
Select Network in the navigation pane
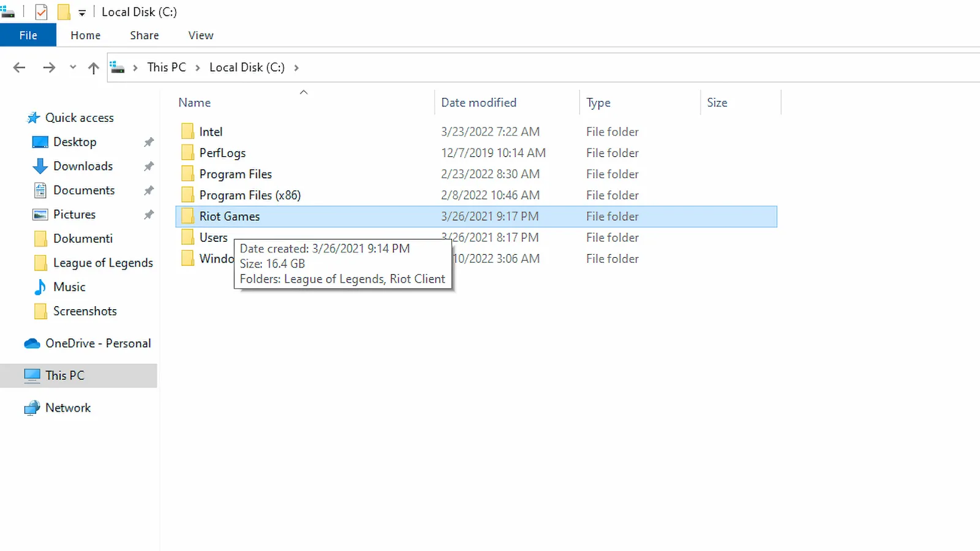tap(68, 408)
